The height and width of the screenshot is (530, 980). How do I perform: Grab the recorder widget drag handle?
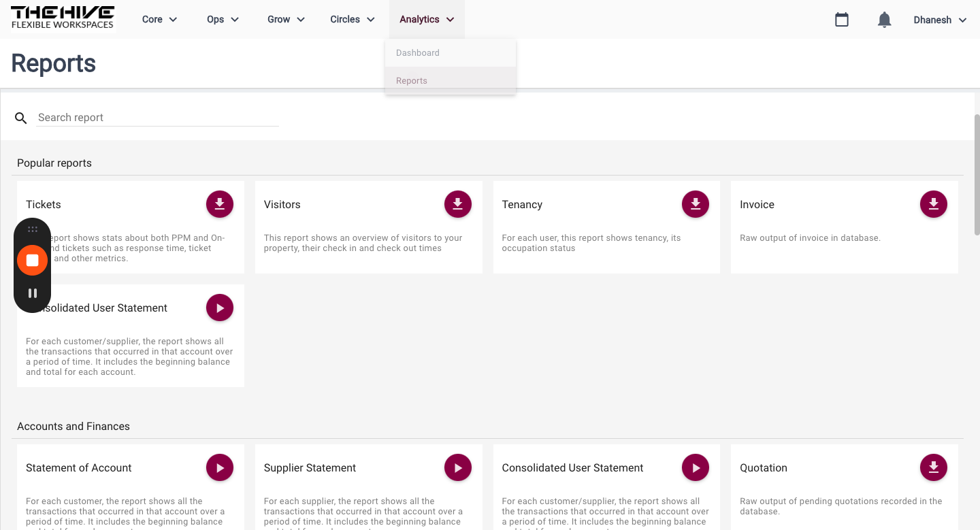(x=32, y=230)
